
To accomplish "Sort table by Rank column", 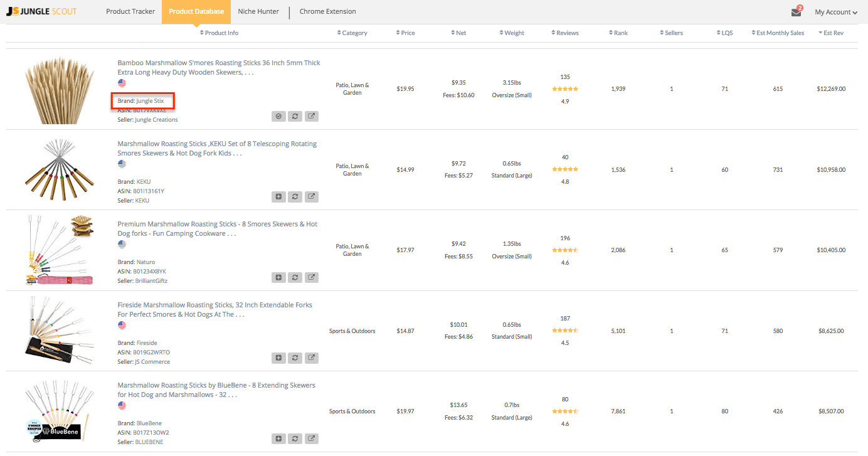I will tap(618, 33).
